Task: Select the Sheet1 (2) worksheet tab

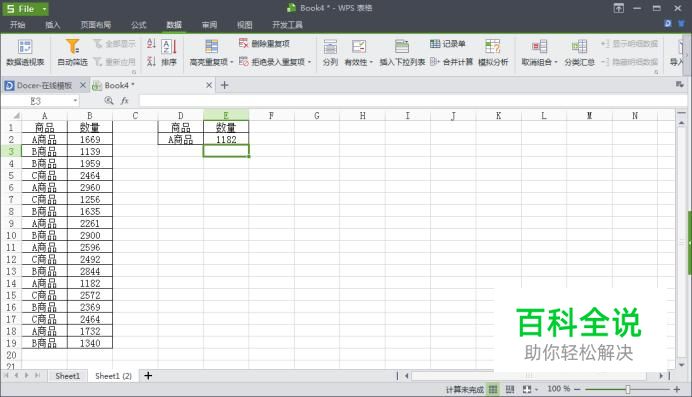Action: (x=113, y=376)
